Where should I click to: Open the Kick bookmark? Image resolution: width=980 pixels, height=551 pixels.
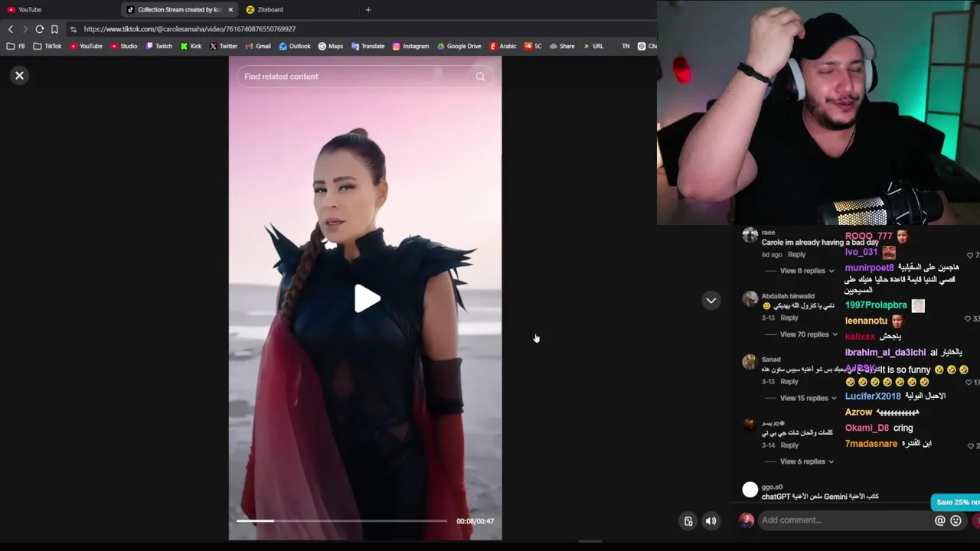pos(191,46)
